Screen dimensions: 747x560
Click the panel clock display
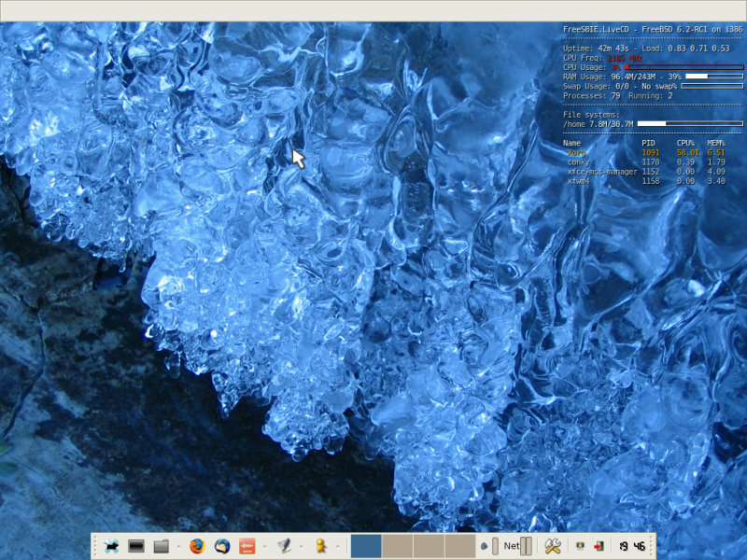(x=630, y=546)
